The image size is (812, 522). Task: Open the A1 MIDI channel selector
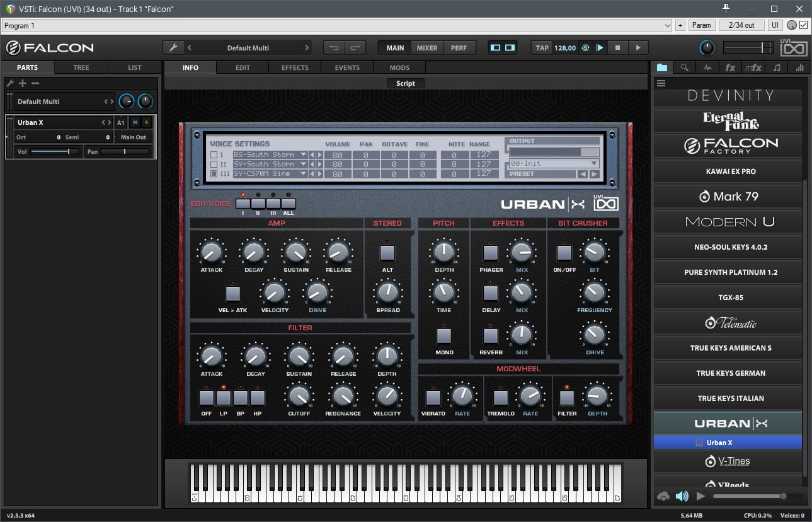(121, 122)
